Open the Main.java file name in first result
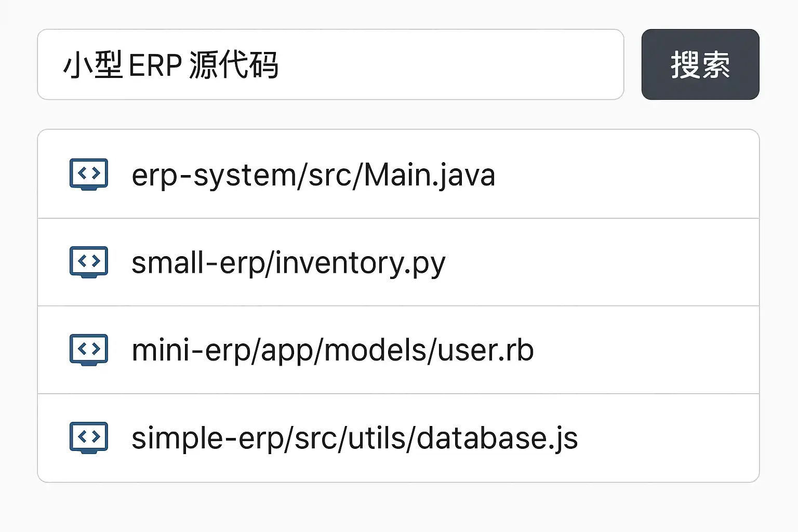The image size is (798, 532). 429,175
